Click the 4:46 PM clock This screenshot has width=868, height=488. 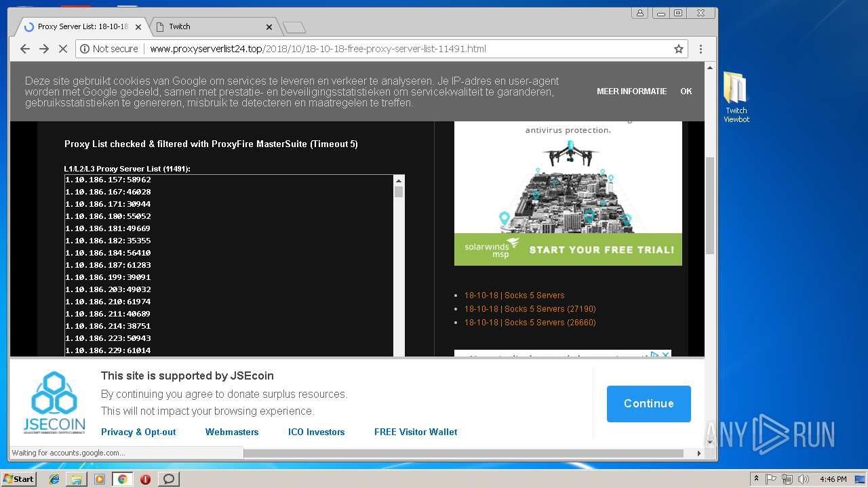[x=833, y=479]
